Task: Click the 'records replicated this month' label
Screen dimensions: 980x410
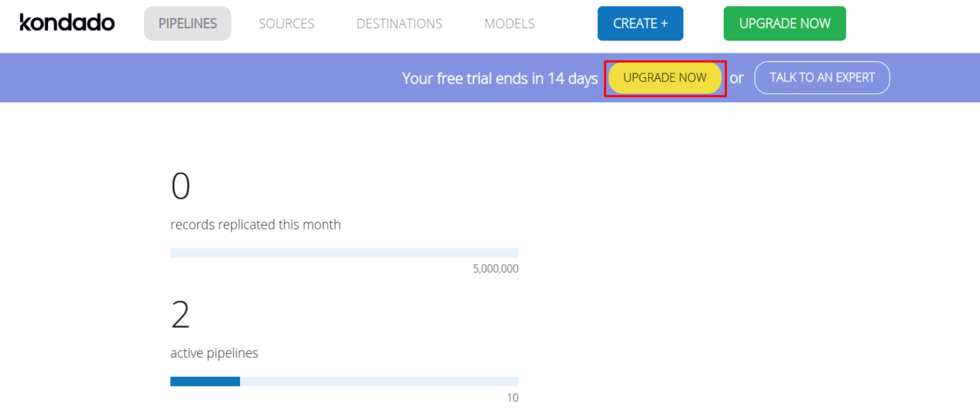Action: (256, 225)
